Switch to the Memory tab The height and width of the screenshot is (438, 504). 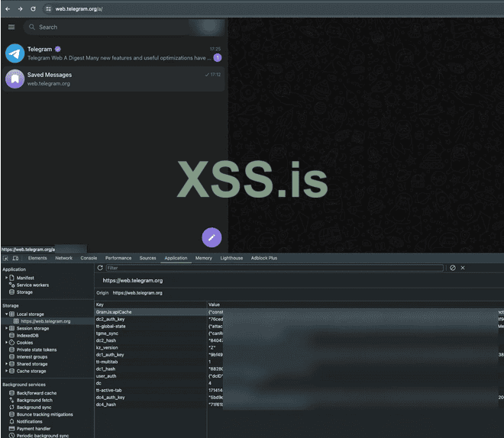point(203,258)
